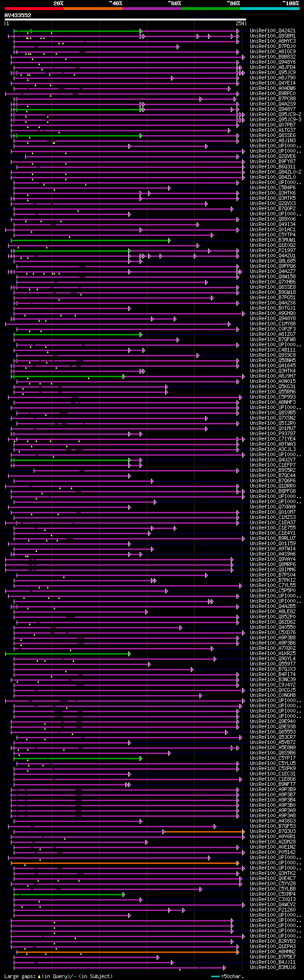This screenshot has height=980, width=304.
Task: Select the UniRef100_C7IYE4 label
Action: tap(273, 439)
